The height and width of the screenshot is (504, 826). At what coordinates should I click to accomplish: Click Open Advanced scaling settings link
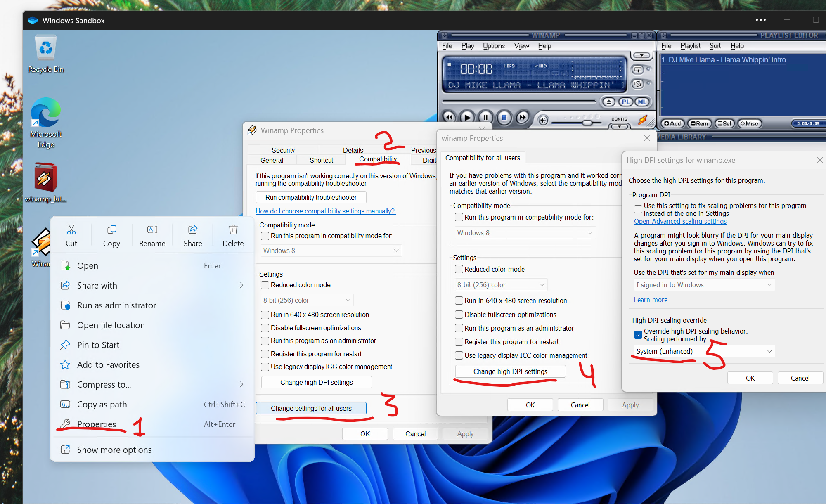click(x=680, y=221)
